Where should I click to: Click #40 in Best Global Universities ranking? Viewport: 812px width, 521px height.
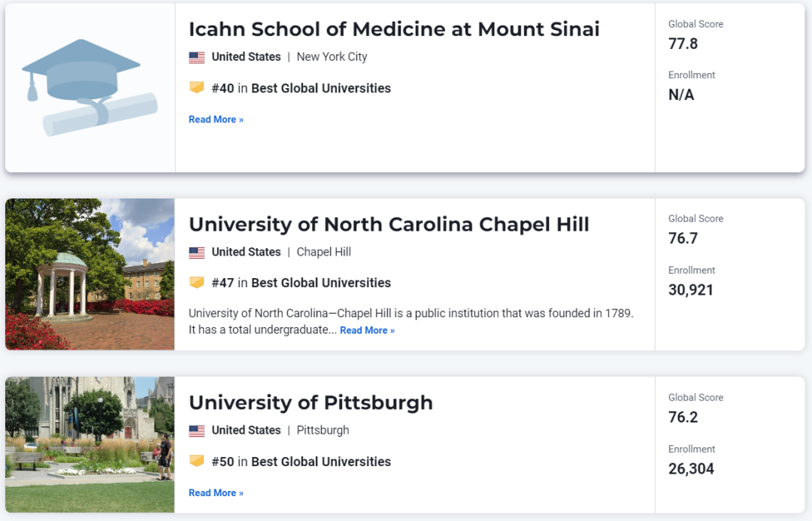click(x=301, y=89)
